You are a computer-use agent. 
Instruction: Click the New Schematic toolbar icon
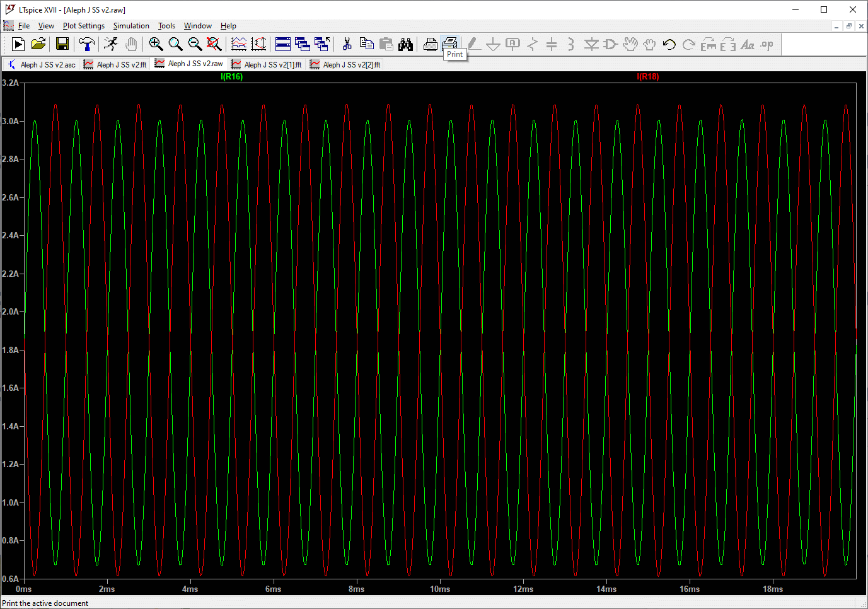point(18,44)
